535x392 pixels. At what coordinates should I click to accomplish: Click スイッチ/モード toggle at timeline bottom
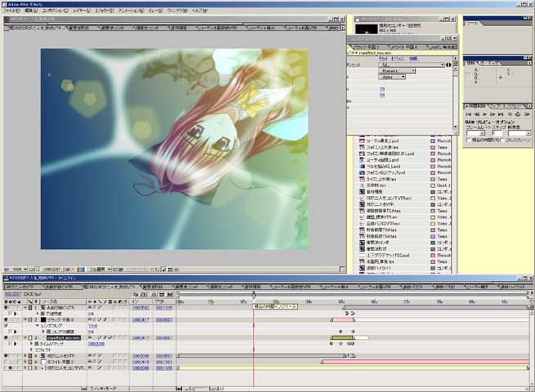click(x=103, y=389)
